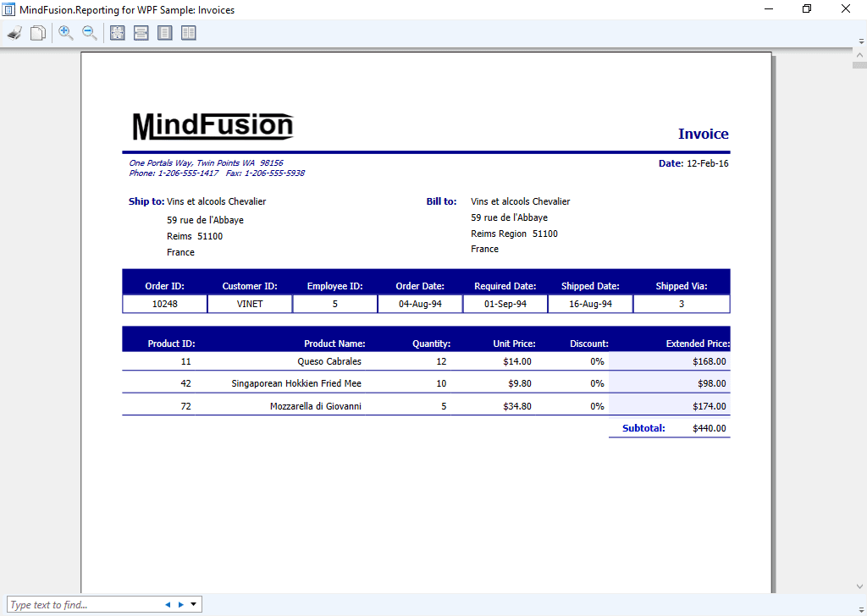The image size is (867, 616).
Task: Click the Print icon in the toolbar
Action: (15, 33)
